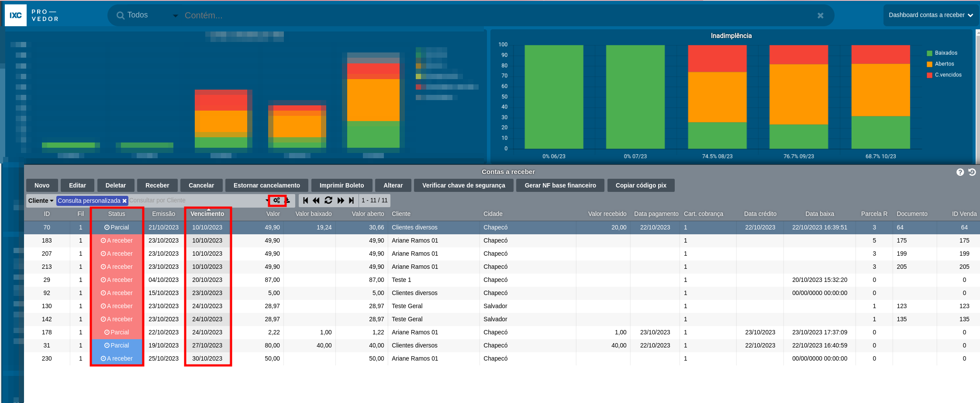This screenshot has width=980, height=403.
Task: Toggle the Abertos legend swatch
Action: (x=930, y=64)
